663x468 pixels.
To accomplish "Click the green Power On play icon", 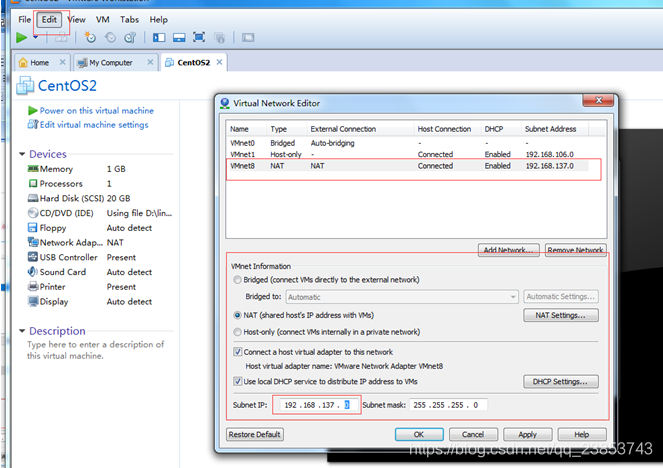I will pos(22,38).
